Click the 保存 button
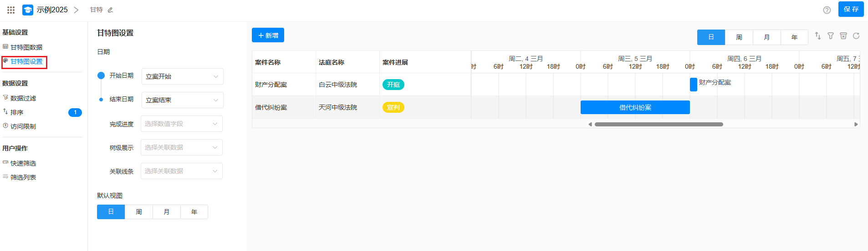Image resolution: width=868 pixels, height=251 pixels. [x=851, y=10]
